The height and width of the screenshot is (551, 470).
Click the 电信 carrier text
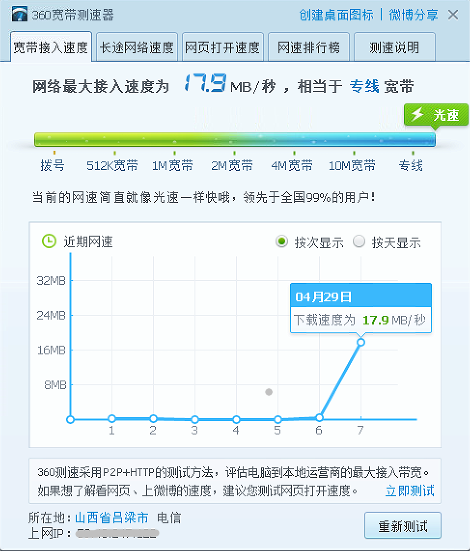pos(169,518)
